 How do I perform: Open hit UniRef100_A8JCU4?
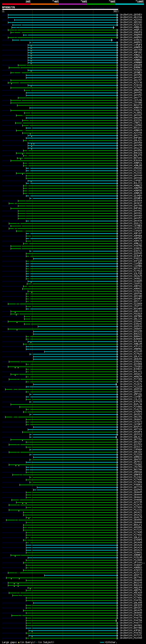(x=131, y=17)
